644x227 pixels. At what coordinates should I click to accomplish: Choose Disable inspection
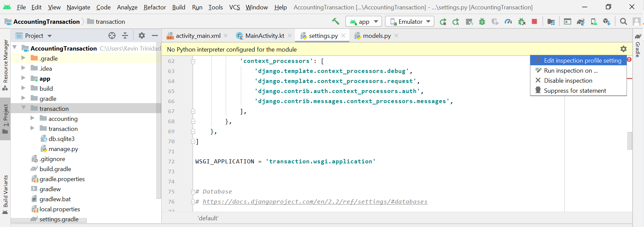tap(578, 81)
